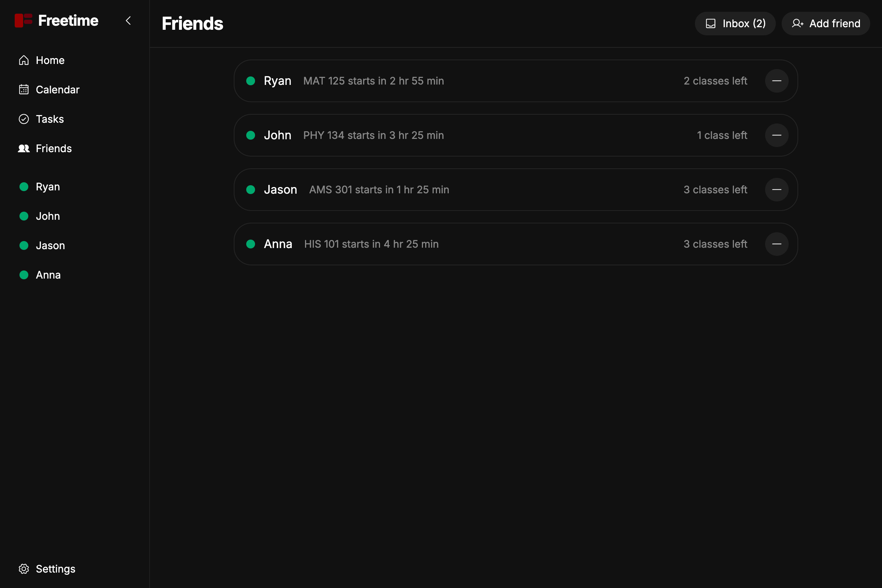Click the Friends page heading
The width and height of the screenshot is (882, 588).
(192, 23)
